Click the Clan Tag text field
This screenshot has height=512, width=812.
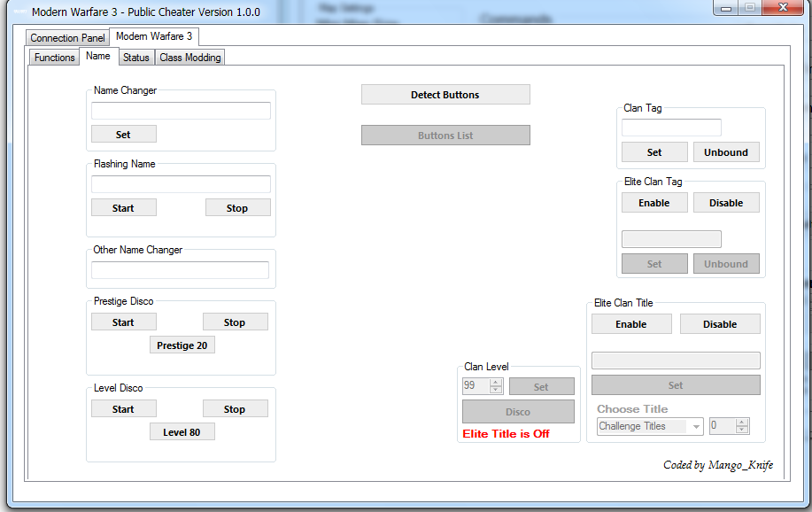(671, 128)
